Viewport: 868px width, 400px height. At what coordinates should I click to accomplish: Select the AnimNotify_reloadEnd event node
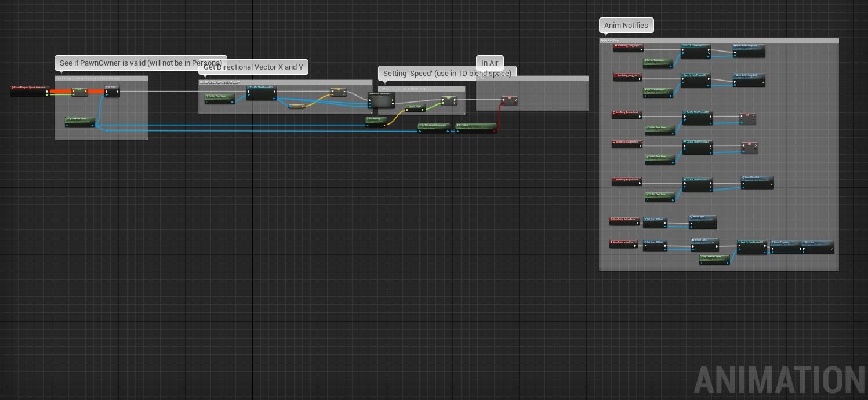[623, 244]
